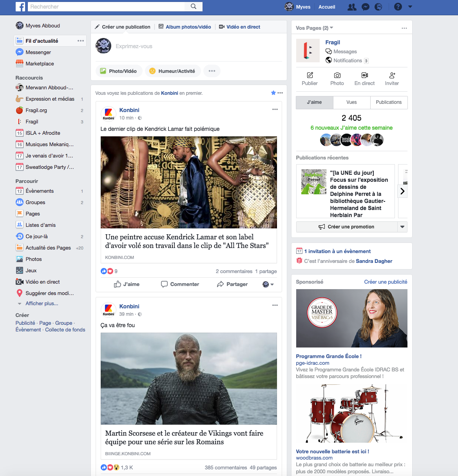Click the Collecte de fonds link
This screenshot has height=476, width=458.
click(x=65, y=329)
